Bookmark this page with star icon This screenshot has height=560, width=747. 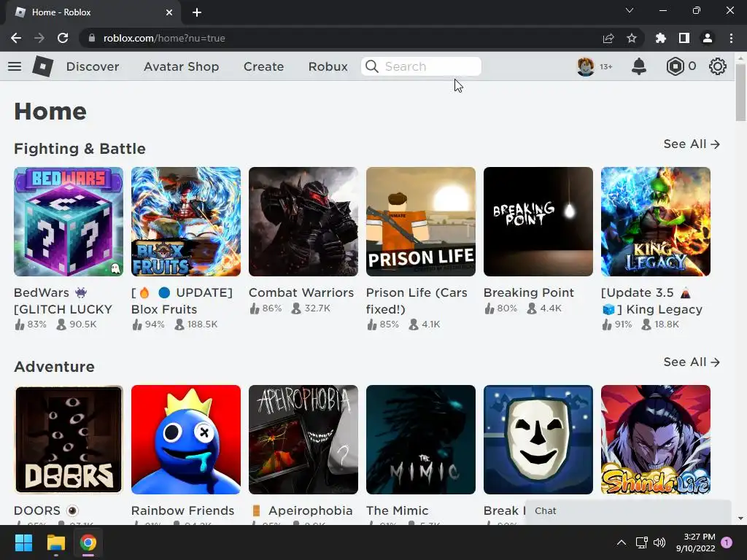(x=632, y=38)
